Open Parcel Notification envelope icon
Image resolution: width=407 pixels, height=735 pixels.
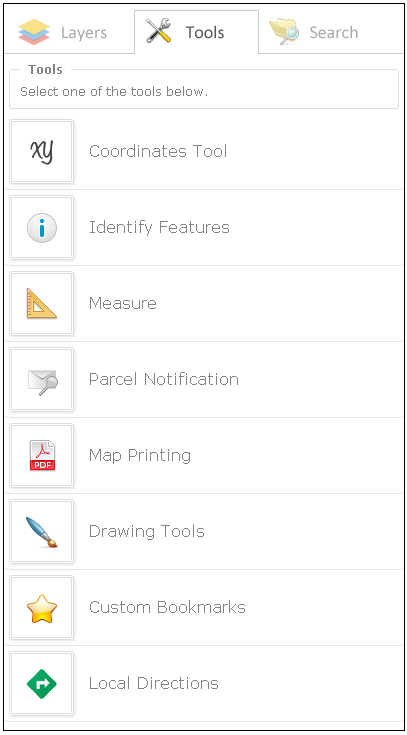point(42,379)
